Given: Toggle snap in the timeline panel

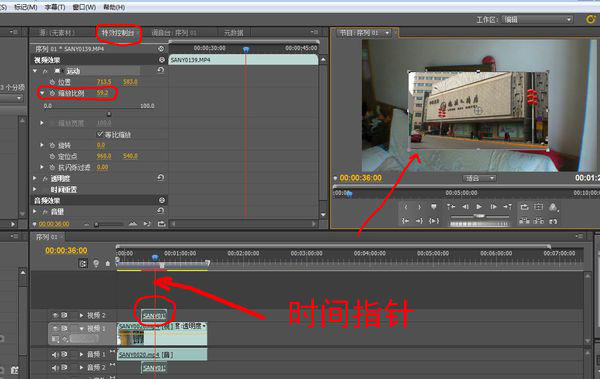Looking at the screenshot, I should (83, 263).
